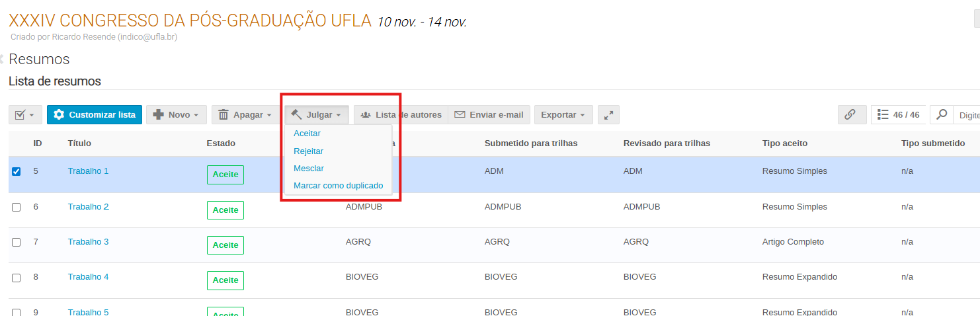The height and width of the screenshot is (316, 980).
Task: Click the Aceite badge in Trabalho 2 row
Action: (225, 210)
